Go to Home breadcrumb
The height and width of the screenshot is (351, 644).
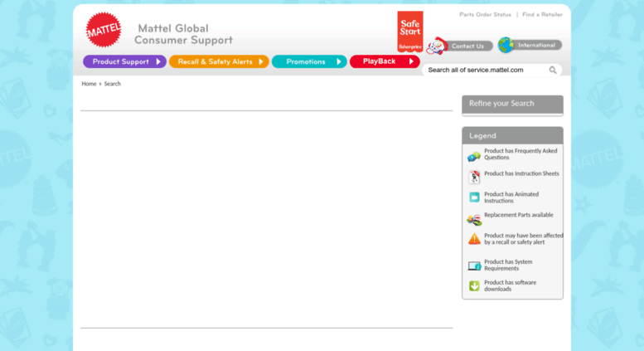[x=89, y=84]
